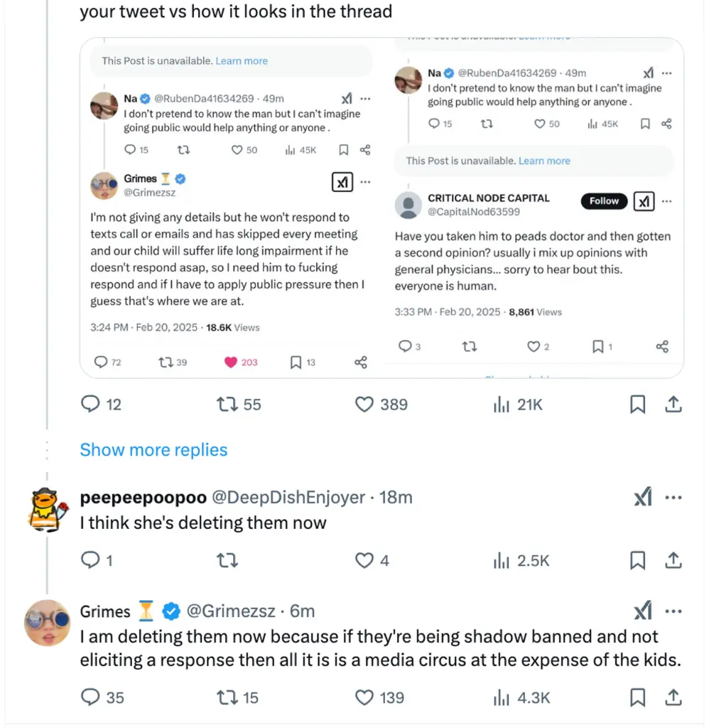View analytics on Grimes' 4.3K views reply

tap(502, 697)
